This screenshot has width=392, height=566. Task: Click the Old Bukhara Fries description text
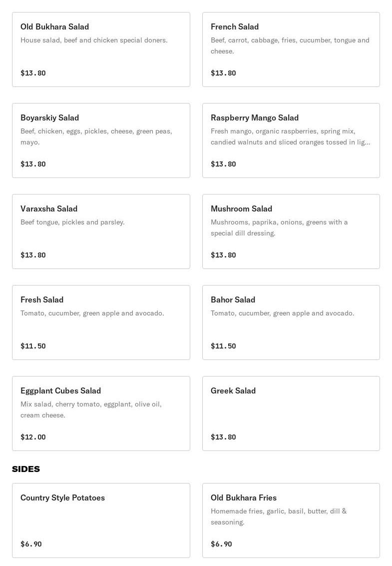tap(278, 516)
